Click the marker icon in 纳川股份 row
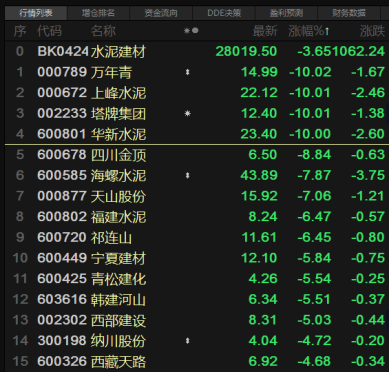Viewport: 390px width, 373px height. click(x=187, y=341)
